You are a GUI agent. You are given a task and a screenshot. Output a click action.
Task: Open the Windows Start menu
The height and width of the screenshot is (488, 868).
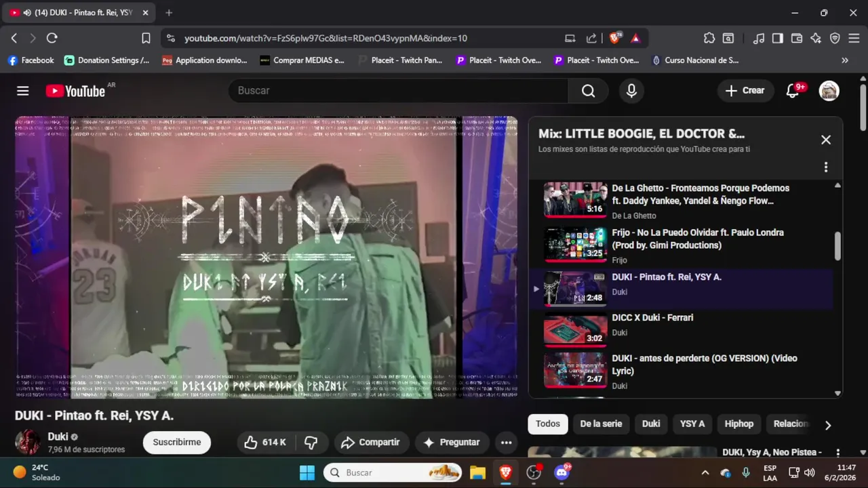(x=307, y=472)
